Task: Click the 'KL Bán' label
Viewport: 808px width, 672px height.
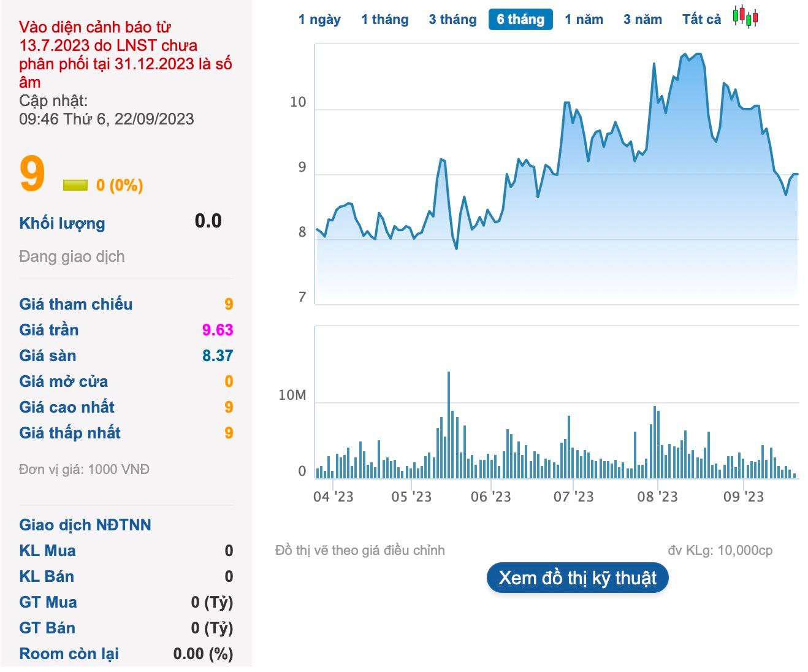Action: [47, 576]
